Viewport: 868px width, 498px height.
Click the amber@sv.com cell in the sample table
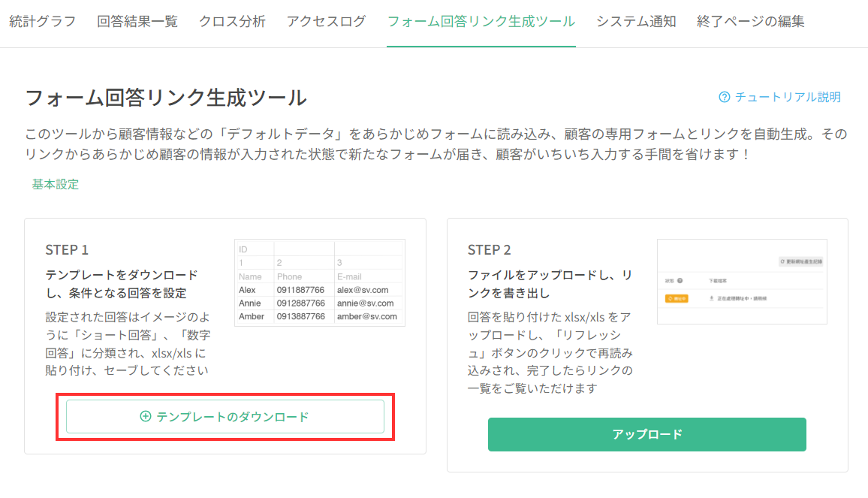(369, 316)
